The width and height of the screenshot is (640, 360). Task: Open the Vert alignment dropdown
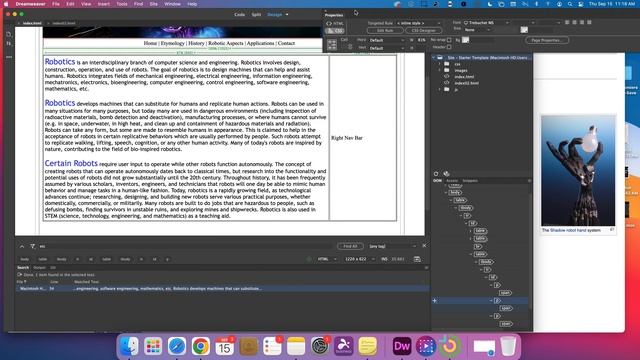point(387,48)
